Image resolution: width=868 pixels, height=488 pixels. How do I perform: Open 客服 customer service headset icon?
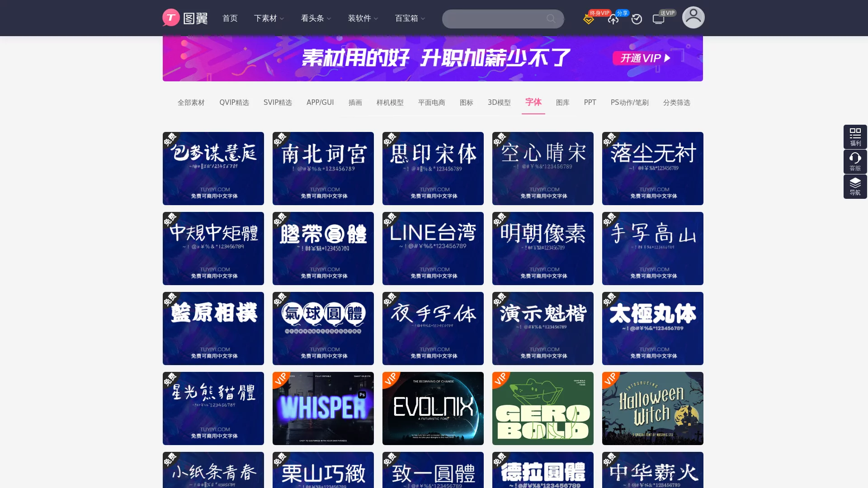point(854,161)
